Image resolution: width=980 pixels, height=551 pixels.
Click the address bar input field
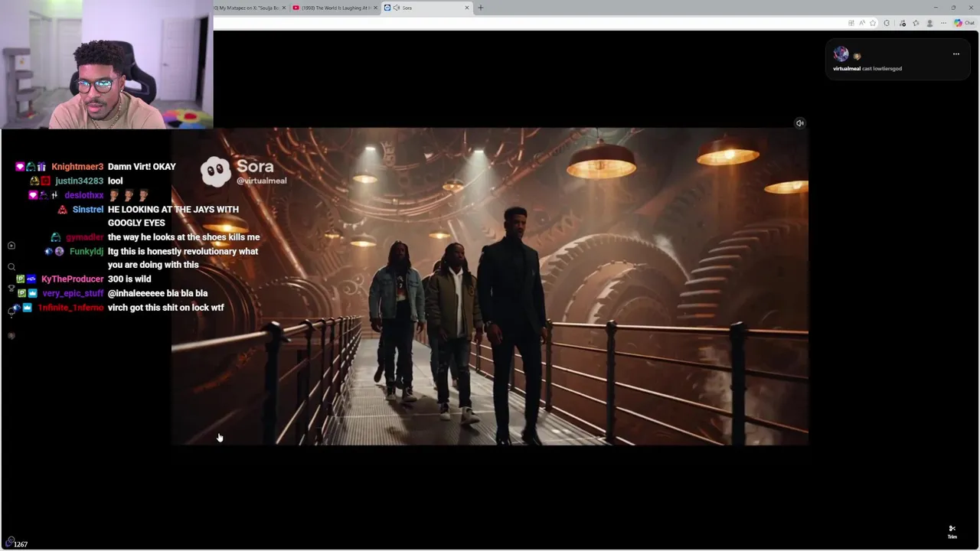tap(528, 23)
